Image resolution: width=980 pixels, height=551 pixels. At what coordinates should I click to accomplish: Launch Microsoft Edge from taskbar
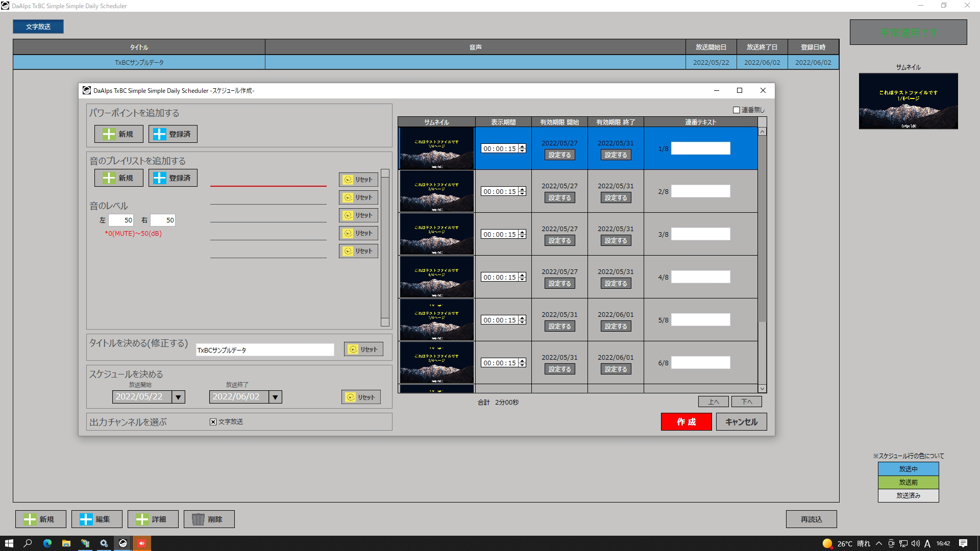[47, 543]
